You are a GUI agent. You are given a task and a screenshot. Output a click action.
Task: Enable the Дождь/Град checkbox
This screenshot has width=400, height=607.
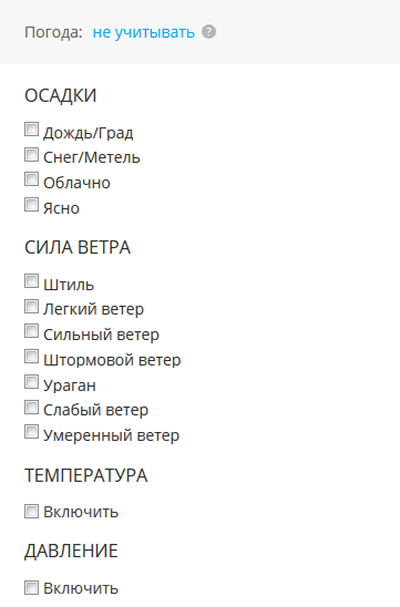point(31,129)
